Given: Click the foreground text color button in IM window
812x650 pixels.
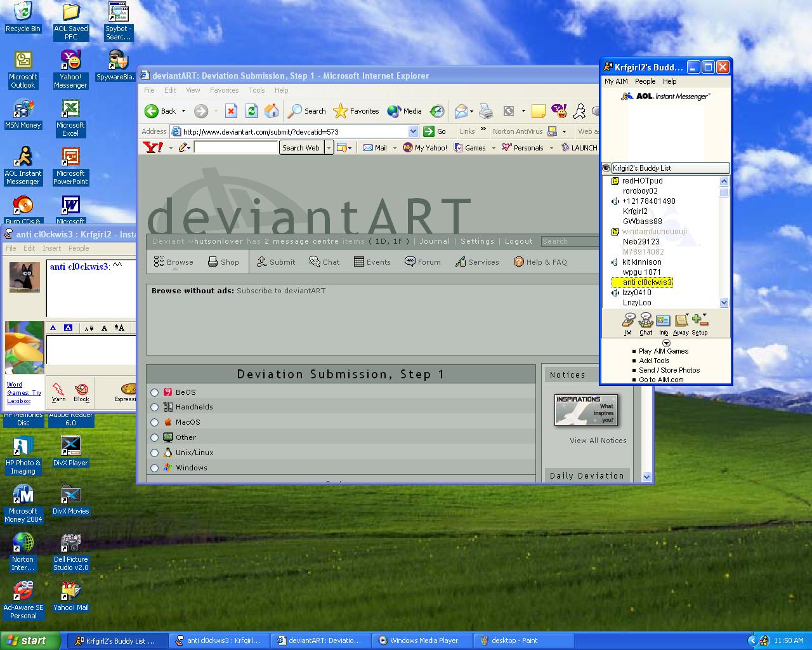Looking at the screenshot, I should coord(53,328).
